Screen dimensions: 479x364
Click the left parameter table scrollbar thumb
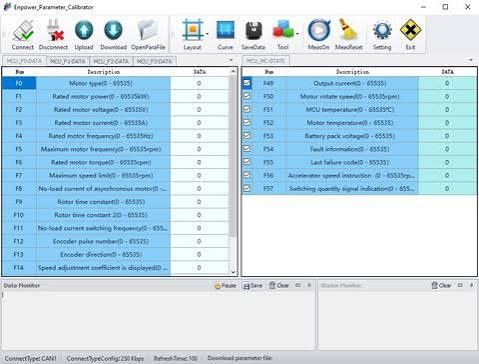tap(233, 157)
